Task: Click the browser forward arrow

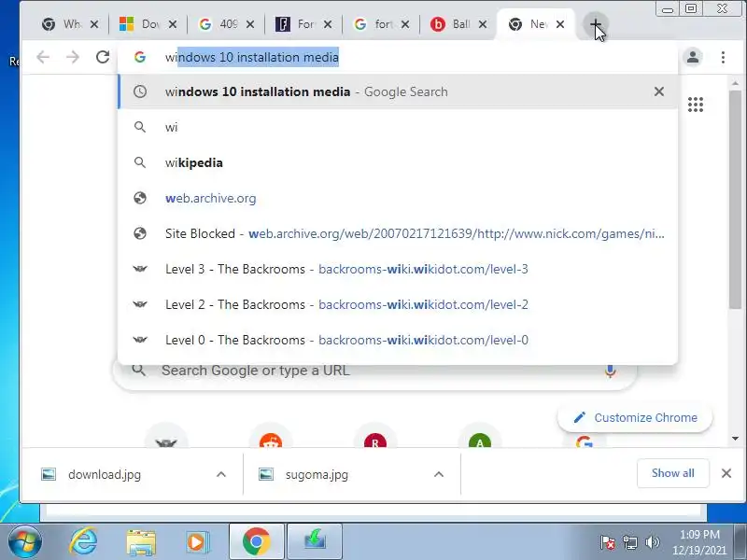Action: (73, 57)
